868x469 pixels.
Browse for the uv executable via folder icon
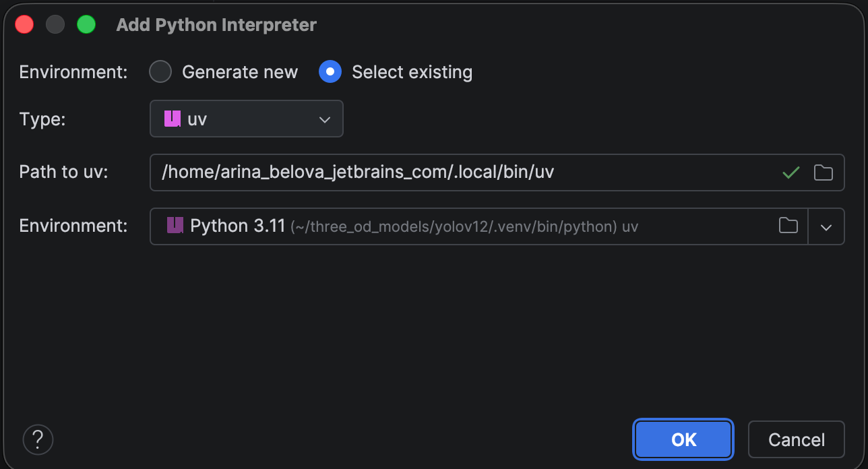tap(823, 173)
